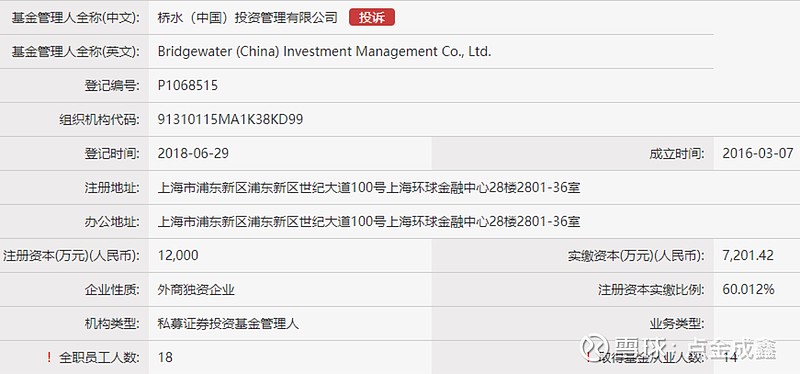Click the founding date 2016-03-07
This screenshot has width=800, height=374.
[x=758, y=153]
